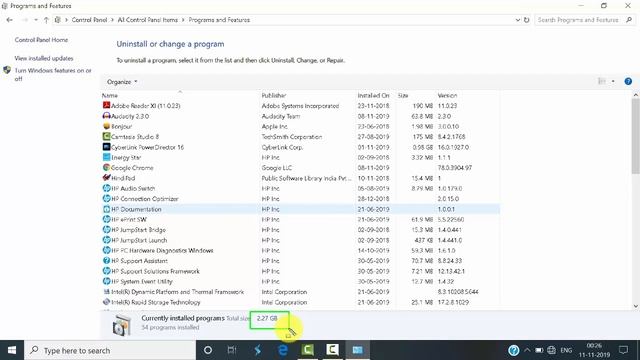Click the scroll down arrow of program list
Screen dimensions: 640x360
tap(636, 306)
